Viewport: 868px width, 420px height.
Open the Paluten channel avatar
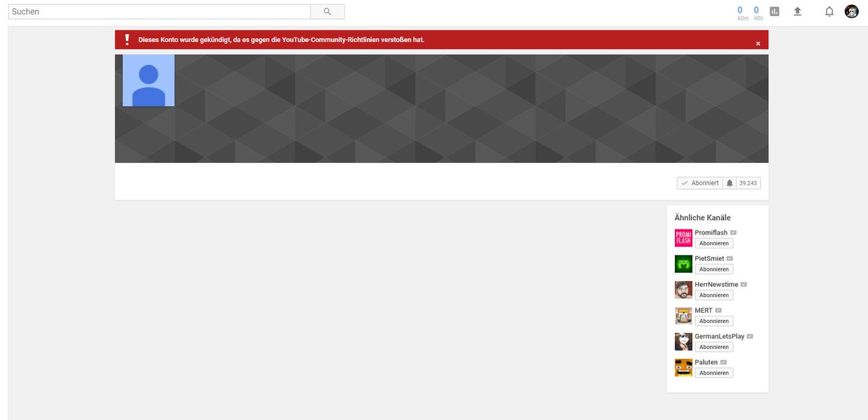[684, 368]
